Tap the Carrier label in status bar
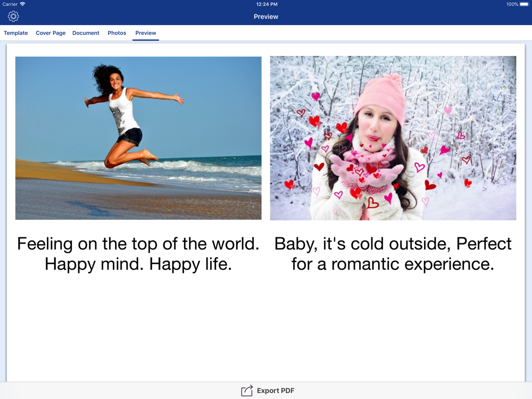Screen dimensions: 532x399 pos(10,4)
